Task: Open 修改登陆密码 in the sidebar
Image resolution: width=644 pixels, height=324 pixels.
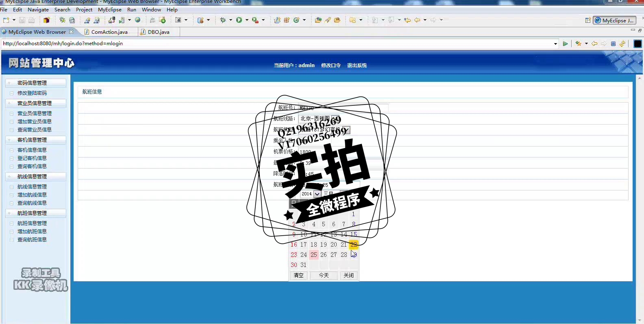Action: (x=32, y=93)
